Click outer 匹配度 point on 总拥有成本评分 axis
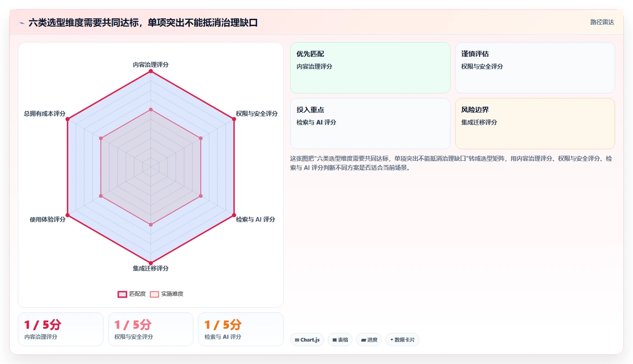The image size is (633, 364). [x=67, y=119]
